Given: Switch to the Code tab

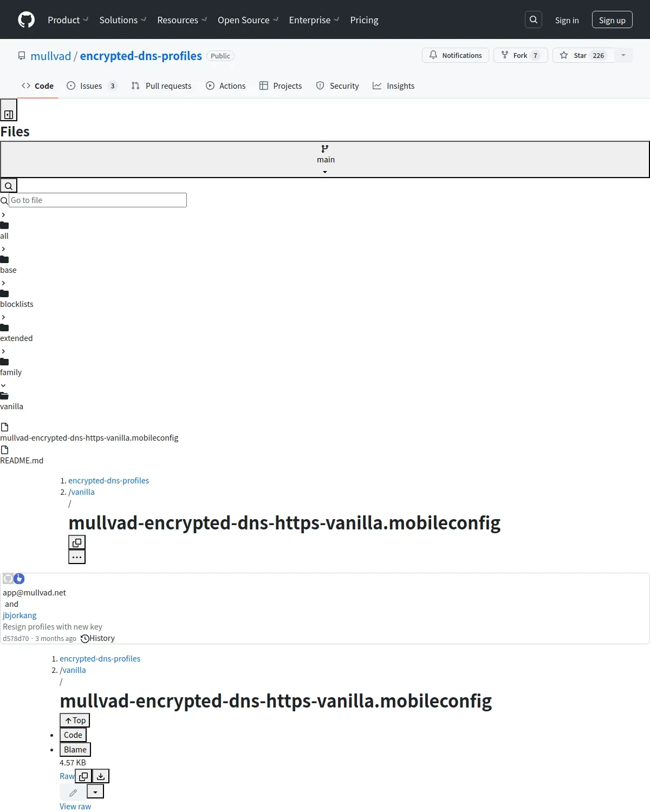Looking at the screenshot, I should click(37, 86).
